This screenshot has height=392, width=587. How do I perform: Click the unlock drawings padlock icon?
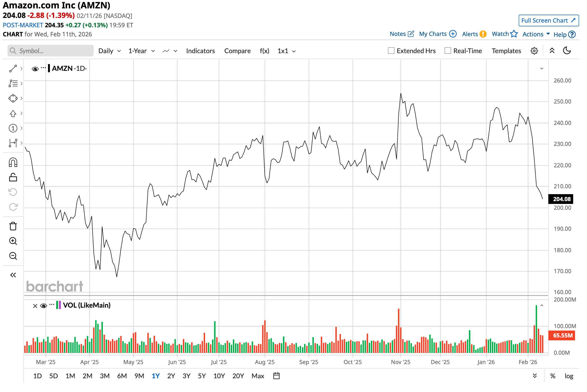(13, 178)
